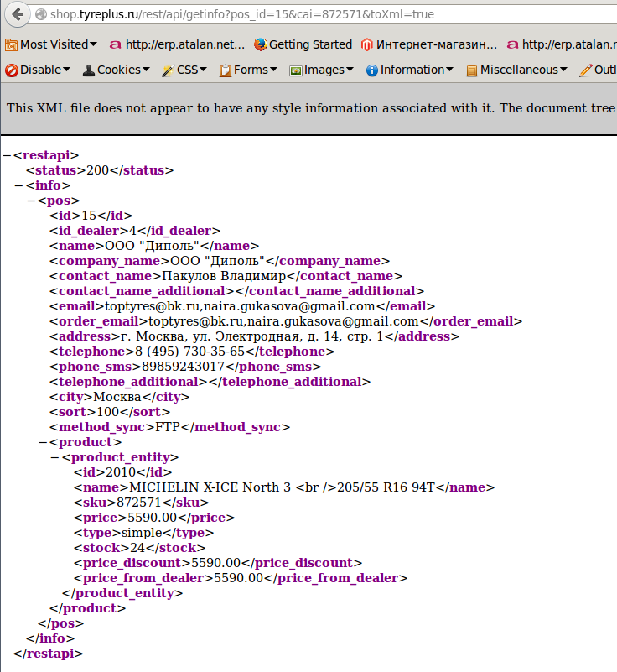The width and height of the screenshot is (617, 672).
Task: Open the Most Visited bookmarks folder
Action: 51,44
